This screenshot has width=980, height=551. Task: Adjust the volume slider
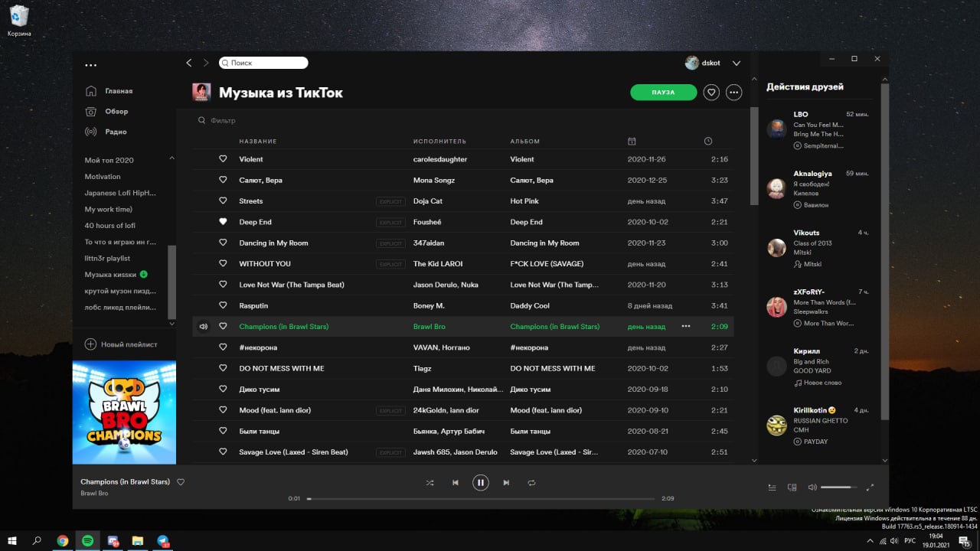(x=839, y=487)
